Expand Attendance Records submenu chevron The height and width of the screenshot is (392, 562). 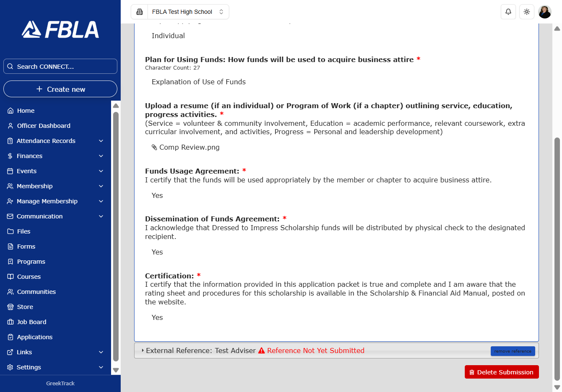[101, 141]
